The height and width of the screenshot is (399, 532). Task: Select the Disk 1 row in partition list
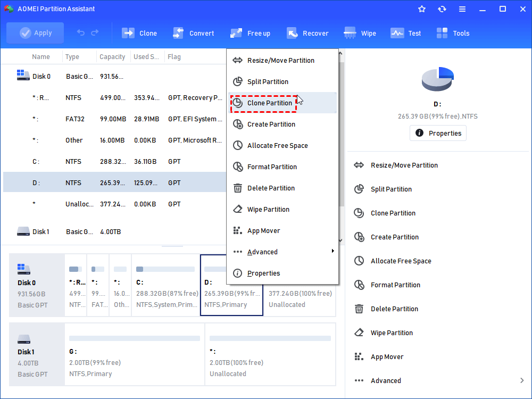coord(114,232)
